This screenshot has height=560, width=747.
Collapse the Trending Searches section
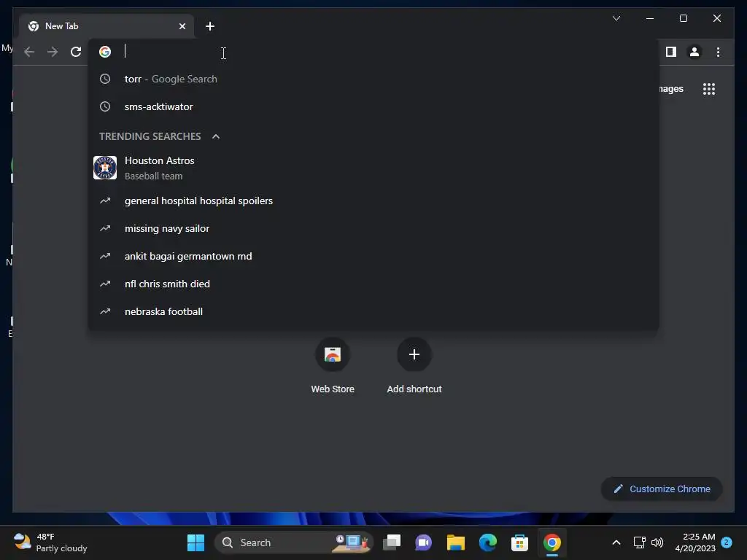pyautogui.click(x=216, y=136)
